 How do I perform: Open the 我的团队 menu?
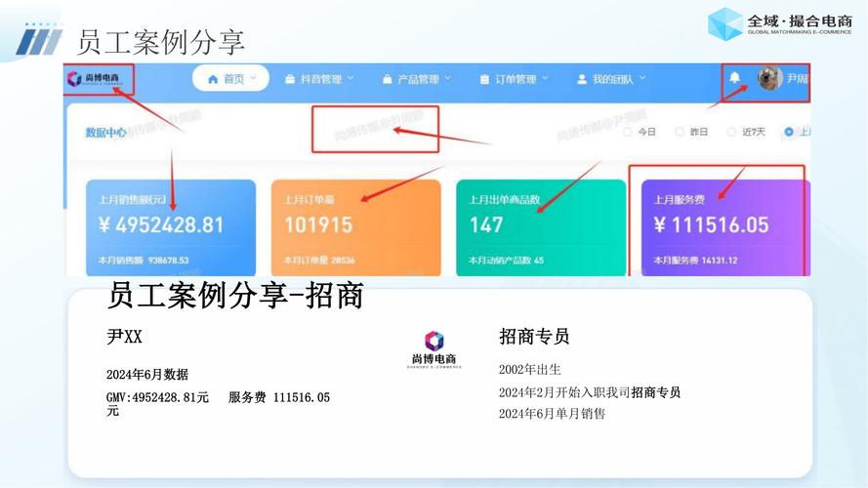pyautogui.click(x=611, y=79)
